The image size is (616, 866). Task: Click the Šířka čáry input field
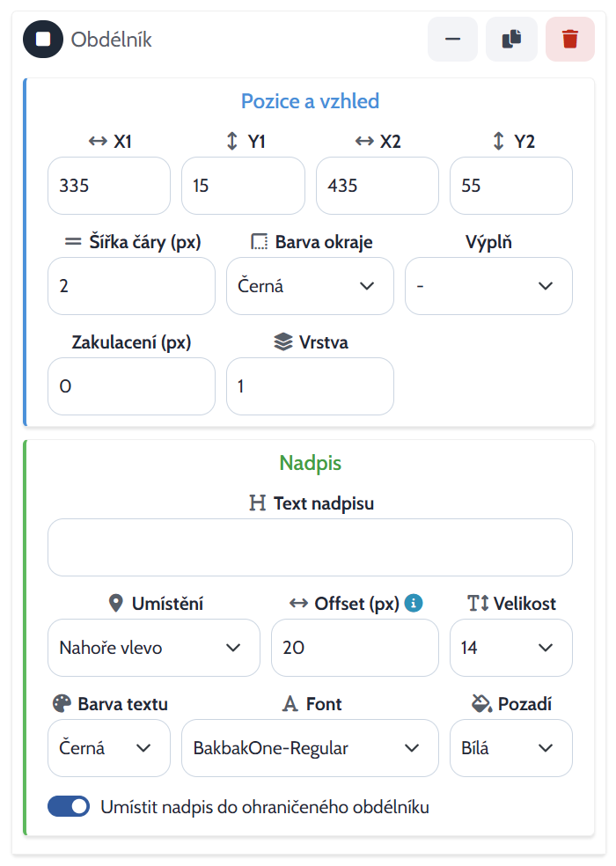pyautogui.click(x=131, y=286)
